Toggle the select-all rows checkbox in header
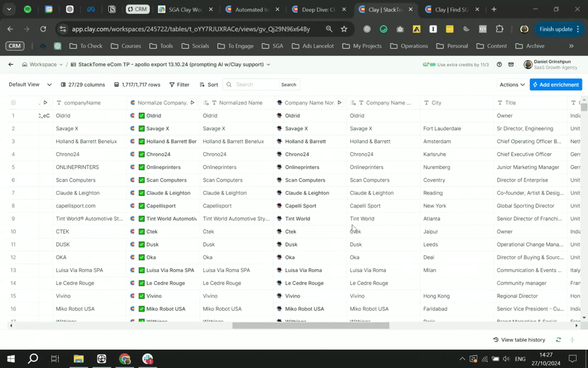 pyautogui.click(x=13, y=102)
